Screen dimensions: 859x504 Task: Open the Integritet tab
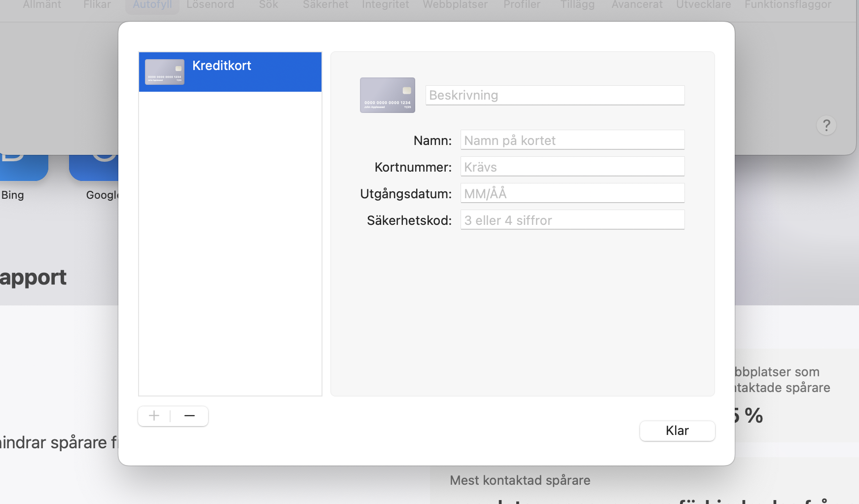point(386,5)
